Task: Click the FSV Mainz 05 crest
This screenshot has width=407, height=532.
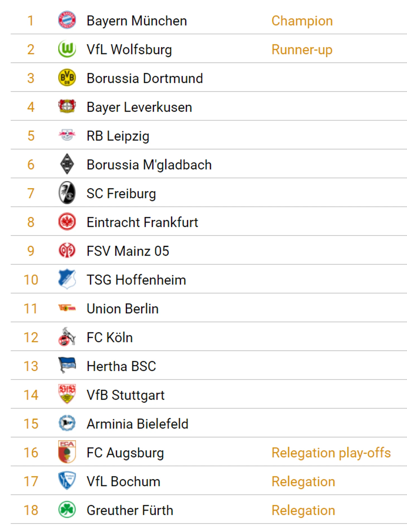Action: pyautogui.click(x=67, y=251)
